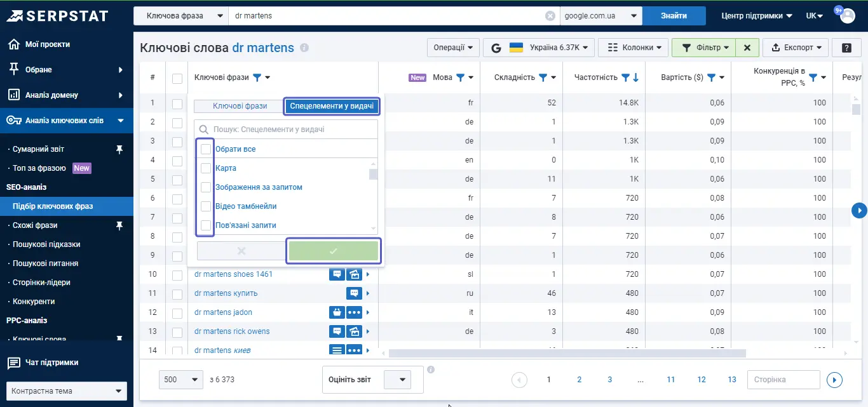
Task: Confirm the filter with the green checkmark button
Action: point(334,251)
